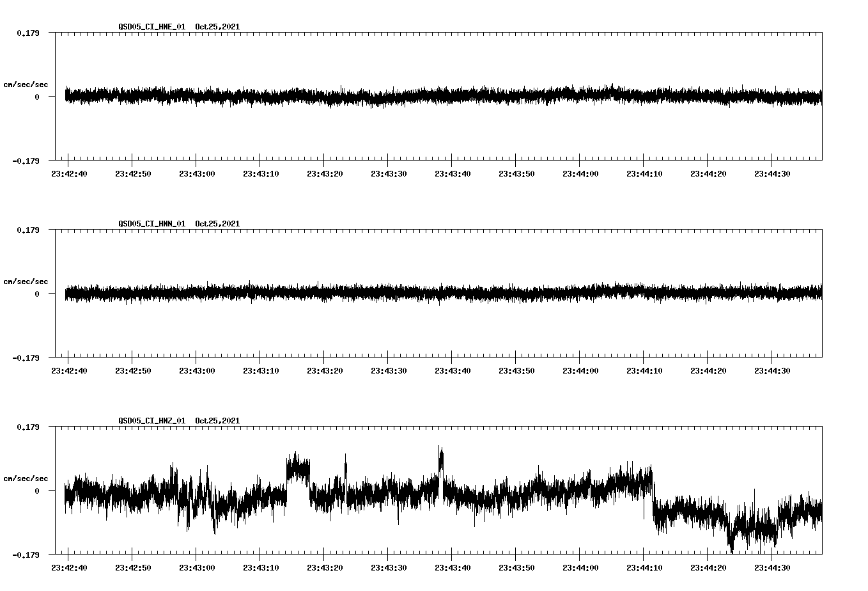Click the zero axis label on the HNE plot

[37, 97]
